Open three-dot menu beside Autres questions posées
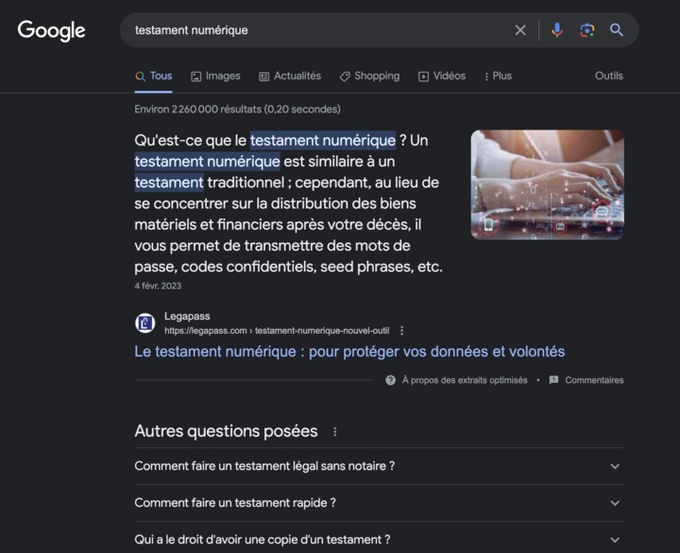The height and width of the screenshot is (553, 680). pyautogui.click(x=335, y=432)
